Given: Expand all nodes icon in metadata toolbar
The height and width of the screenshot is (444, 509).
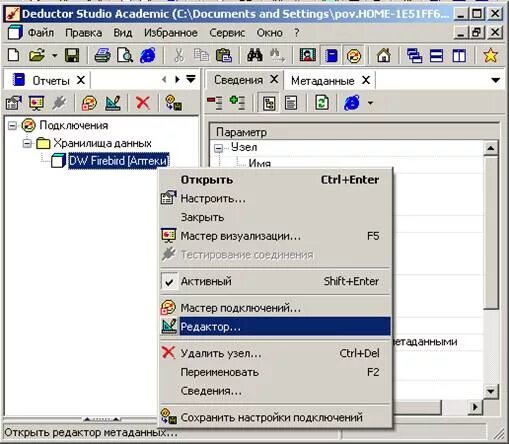Looking at the screenshot, I should pyautogui.click(x=237, y=102).
